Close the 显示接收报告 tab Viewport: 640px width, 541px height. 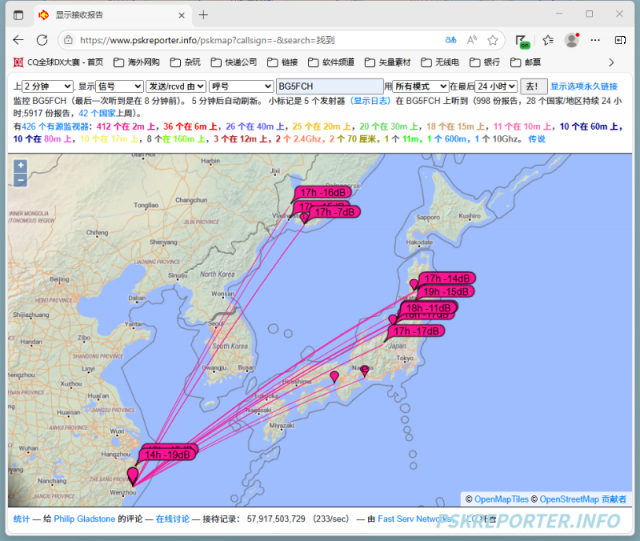pos(182,16)
